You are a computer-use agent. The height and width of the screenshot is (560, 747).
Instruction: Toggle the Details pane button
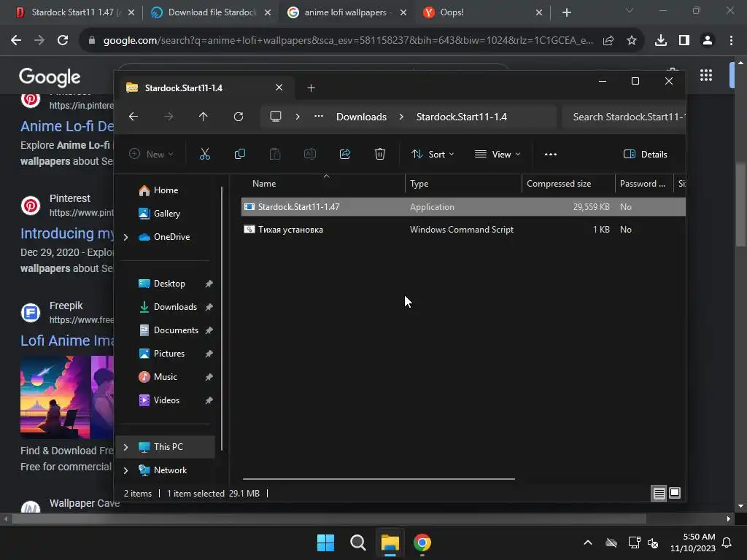[645, 155]
